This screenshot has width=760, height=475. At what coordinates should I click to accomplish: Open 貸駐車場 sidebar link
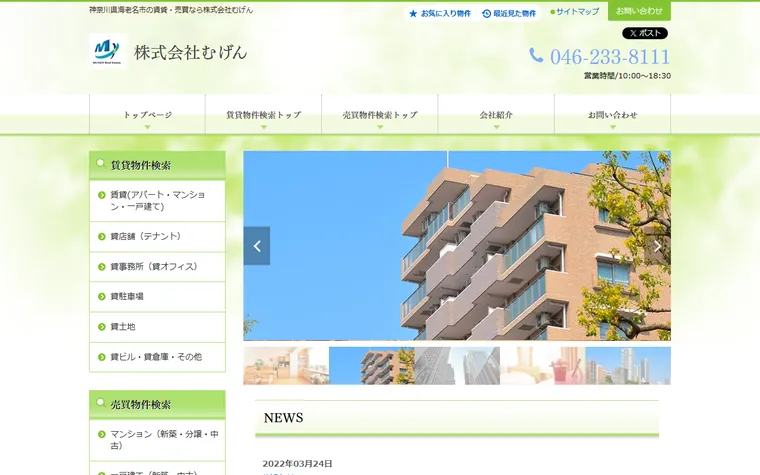(158, 297)
